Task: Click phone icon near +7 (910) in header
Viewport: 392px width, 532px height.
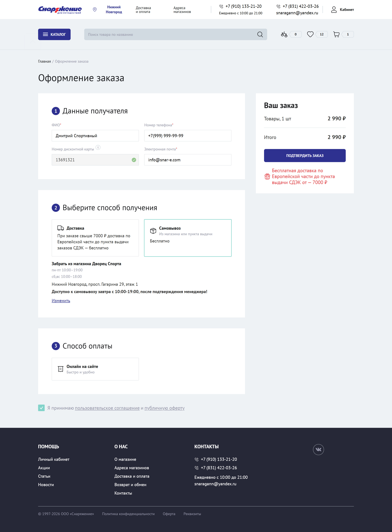Action: coord(221,6)
